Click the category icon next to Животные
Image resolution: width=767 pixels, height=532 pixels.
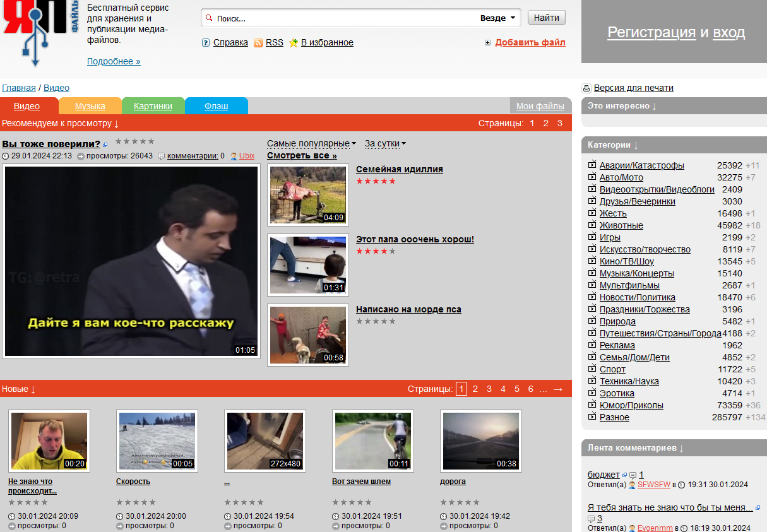coord(592,225)
